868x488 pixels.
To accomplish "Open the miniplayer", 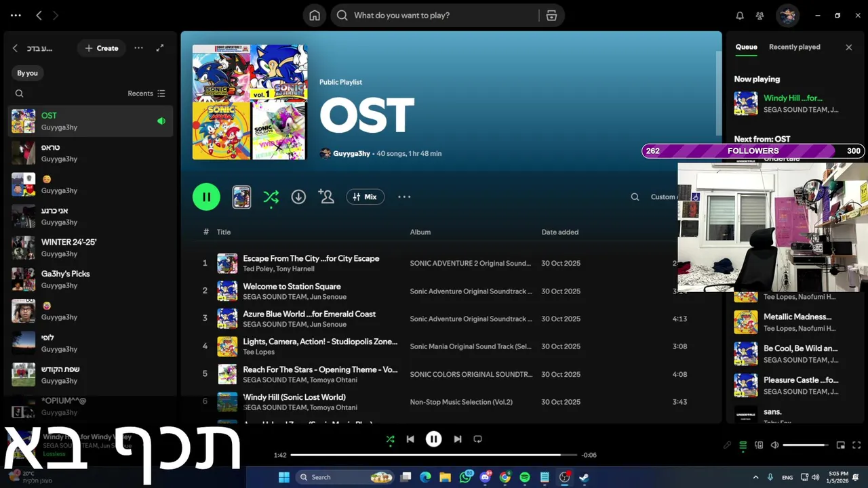I will click(841, 445).
